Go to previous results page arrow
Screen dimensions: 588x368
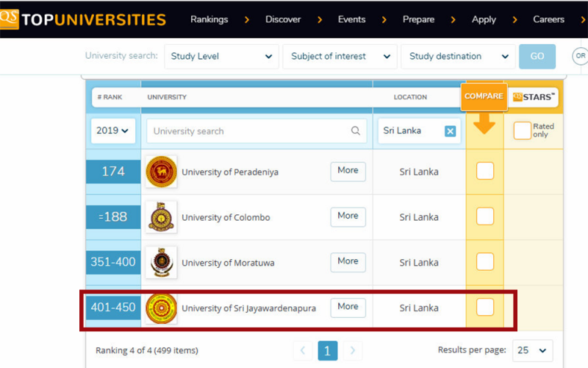(302, 350)
